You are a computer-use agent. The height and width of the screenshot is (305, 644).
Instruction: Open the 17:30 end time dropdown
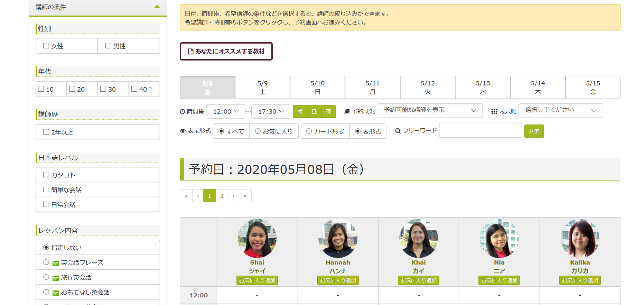[x=271, y=111]
